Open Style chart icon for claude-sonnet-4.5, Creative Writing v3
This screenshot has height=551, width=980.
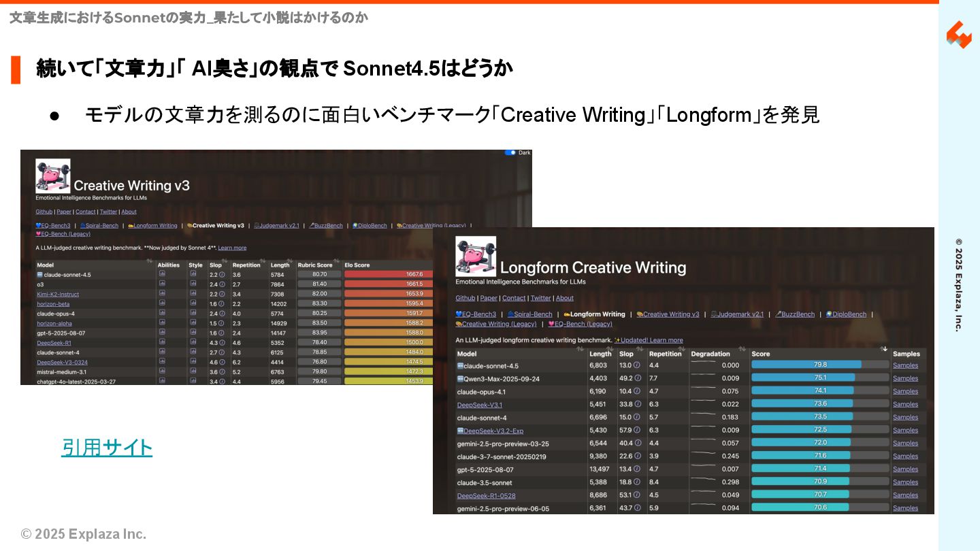coord(193,274)
